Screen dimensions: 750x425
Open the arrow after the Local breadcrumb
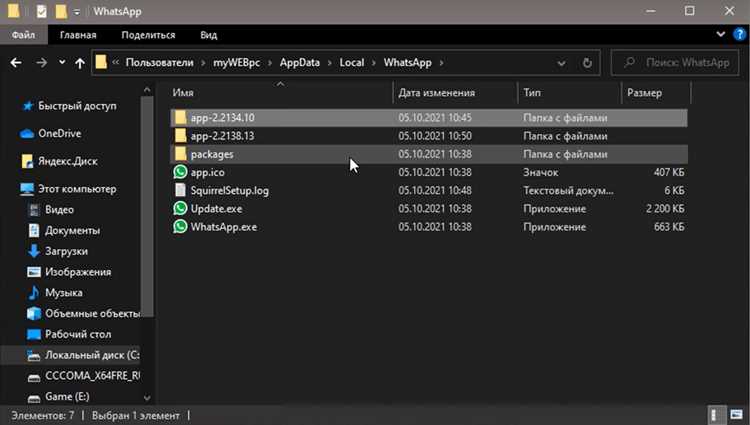tap(374, 63)
